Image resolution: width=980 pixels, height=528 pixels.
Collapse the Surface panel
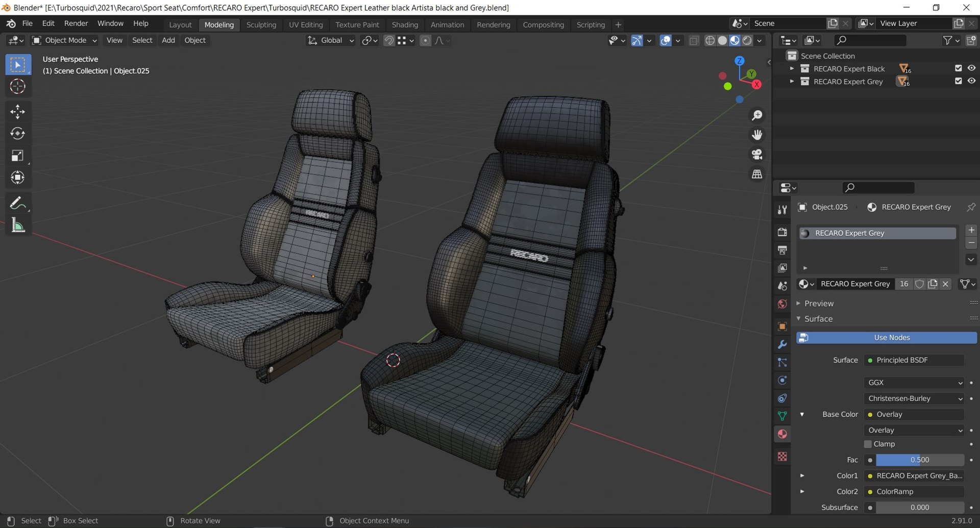point(818,319)
